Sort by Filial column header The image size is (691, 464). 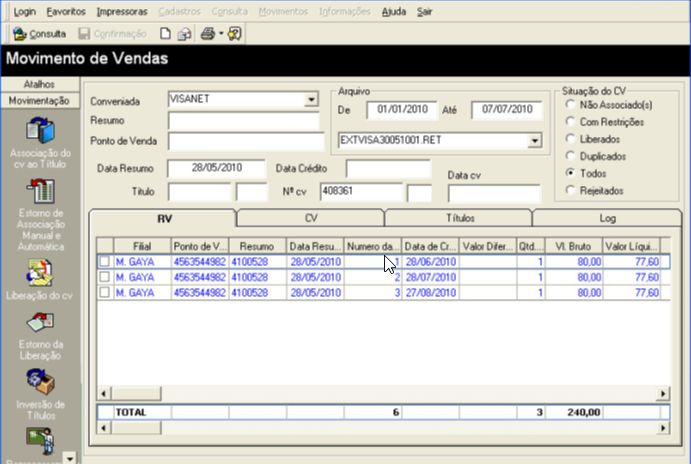click(142, 246)
